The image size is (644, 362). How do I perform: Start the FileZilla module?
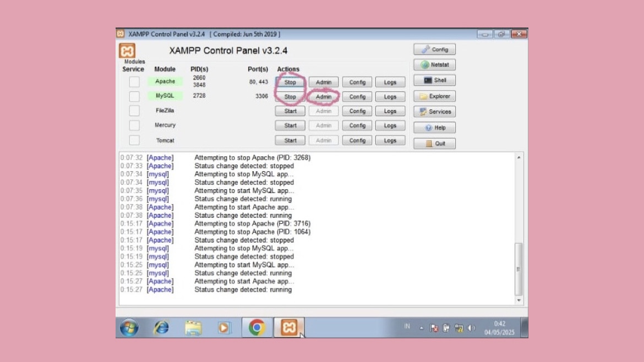pos(290,111)
